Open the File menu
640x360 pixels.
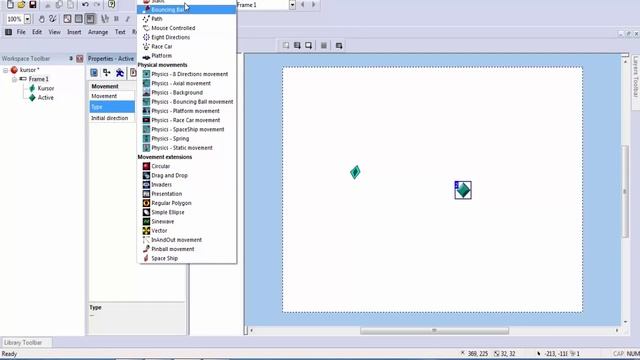pyautogui.click(x=21, y=32)
